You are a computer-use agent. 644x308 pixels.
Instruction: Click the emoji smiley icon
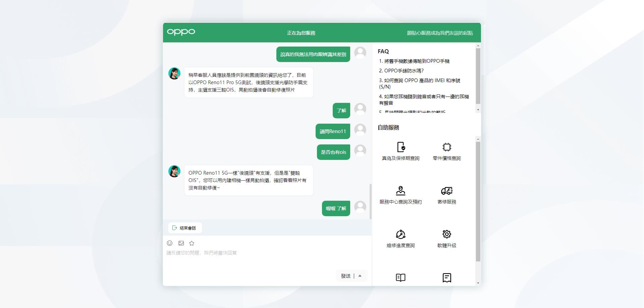point(170,243)
